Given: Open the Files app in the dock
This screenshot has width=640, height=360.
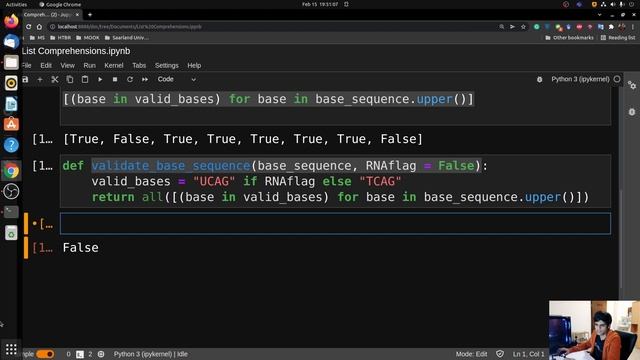Looking at the screenshot, I should click(x=11, y=62).
